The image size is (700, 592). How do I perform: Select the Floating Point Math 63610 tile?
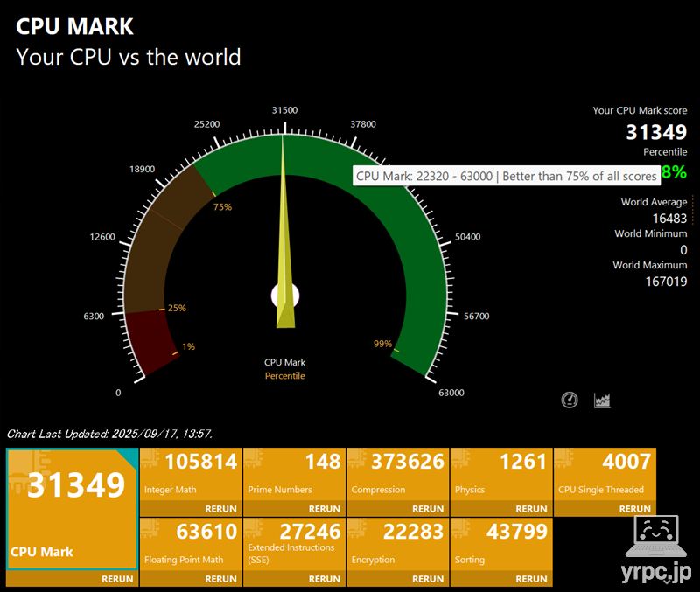pos(191,544)
